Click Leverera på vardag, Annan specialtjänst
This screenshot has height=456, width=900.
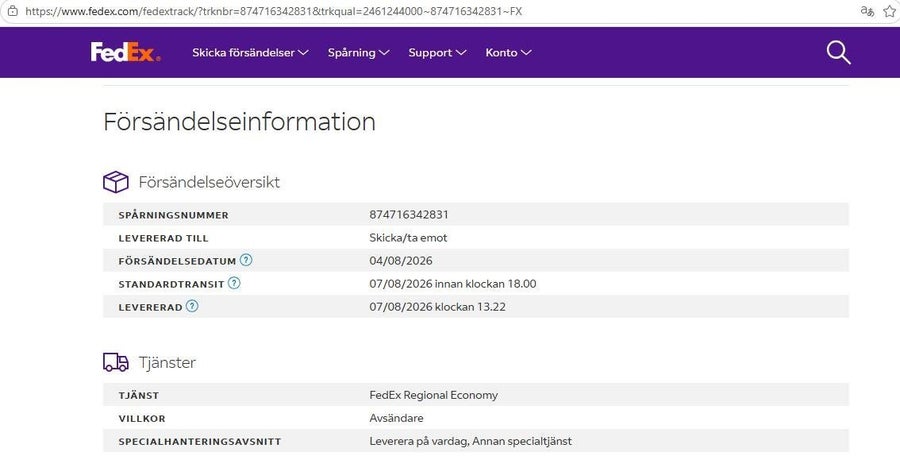(x=470, y=441)
